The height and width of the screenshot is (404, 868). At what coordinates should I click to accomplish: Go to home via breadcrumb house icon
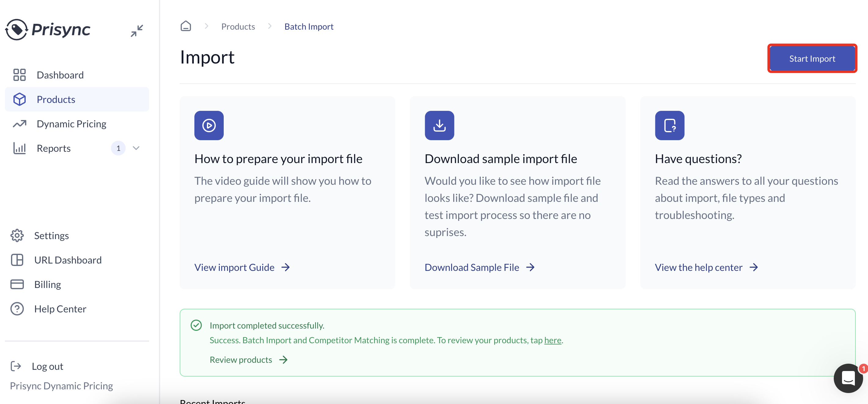pos(186,26)
